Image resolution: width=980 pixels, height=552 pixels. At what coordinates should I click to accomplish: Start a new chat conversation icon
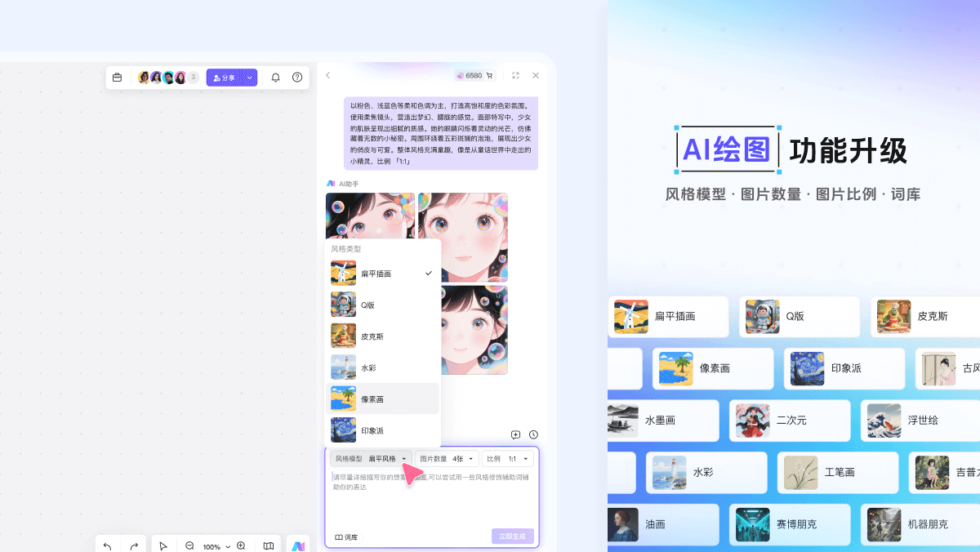pos(515,435)
